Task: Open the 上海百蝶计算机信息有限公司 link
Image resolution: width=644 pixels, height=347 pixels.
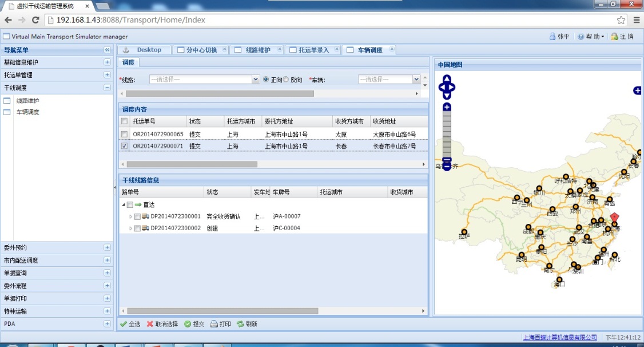Action: 560,337
